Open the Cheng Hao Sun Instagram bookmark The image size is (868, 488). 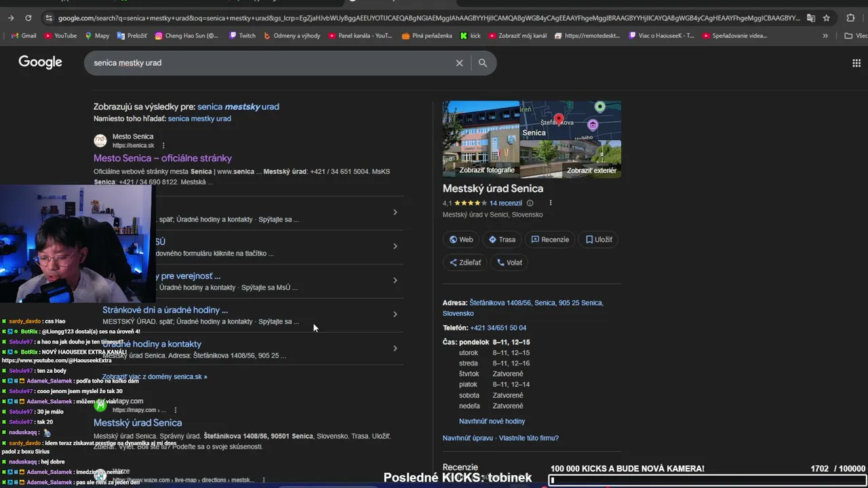186,35
